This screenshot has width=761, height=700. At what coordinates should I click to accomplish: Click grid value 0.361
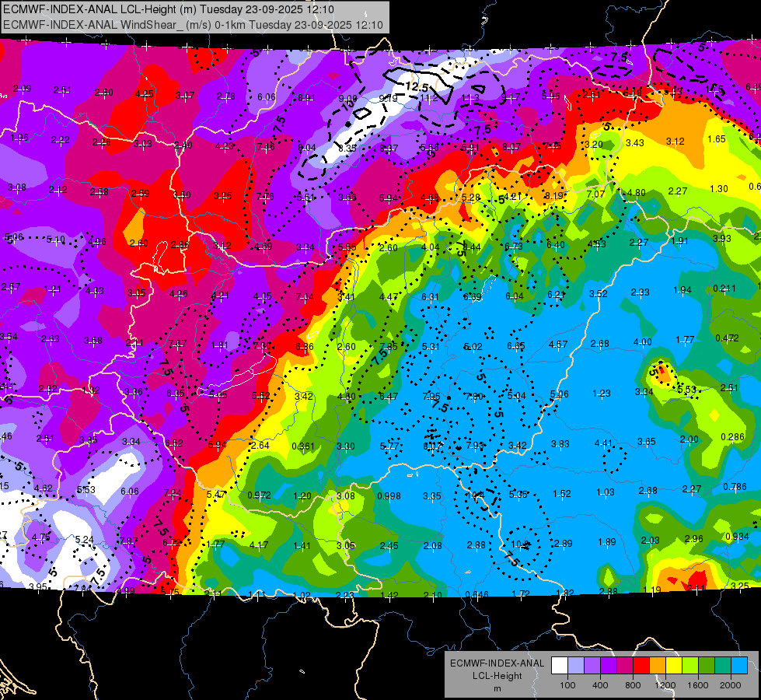(x=303, y=446)
